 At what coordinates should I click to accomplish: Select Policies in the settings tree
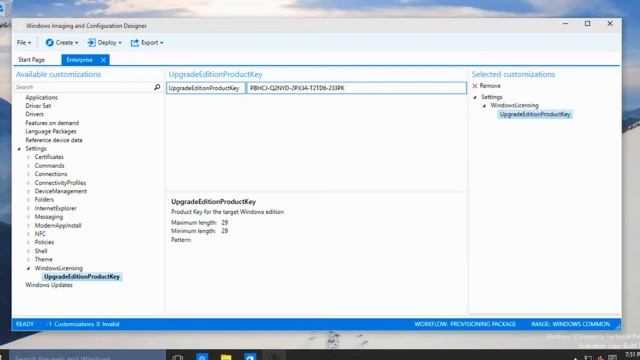coord(44,242)
